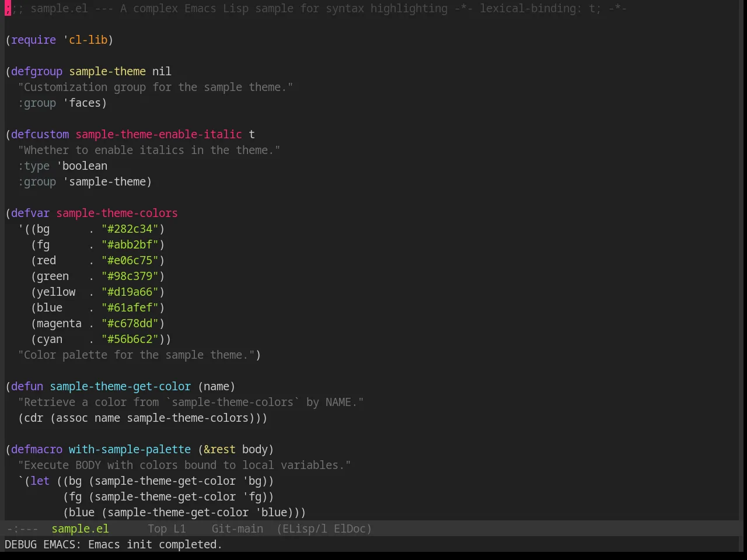The height and width of the screenshot is (560, 747).
Task: Click the '(name)' argument list
Action: (217, 386)
